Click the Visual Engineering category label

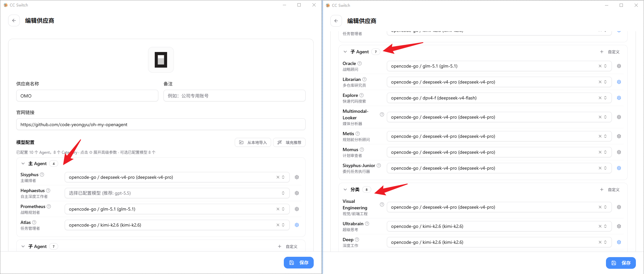[355, 204]
